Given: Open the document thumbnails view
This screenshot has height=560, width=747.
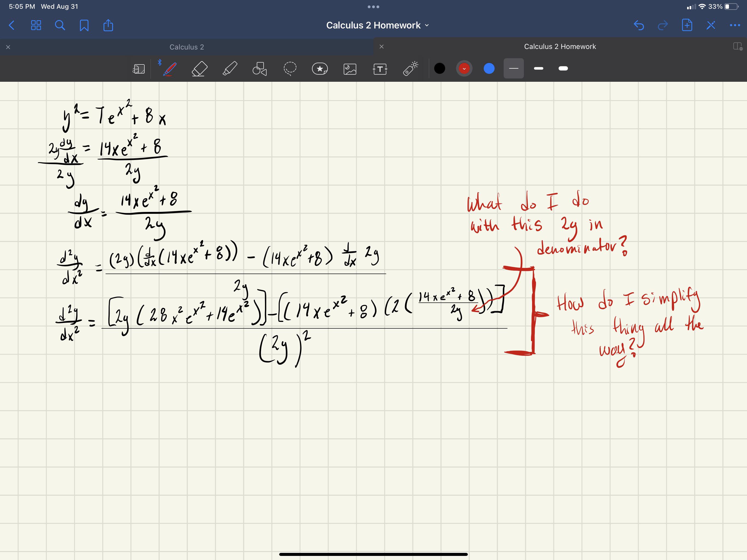Looking at the screenshot, I should (36, 25).
